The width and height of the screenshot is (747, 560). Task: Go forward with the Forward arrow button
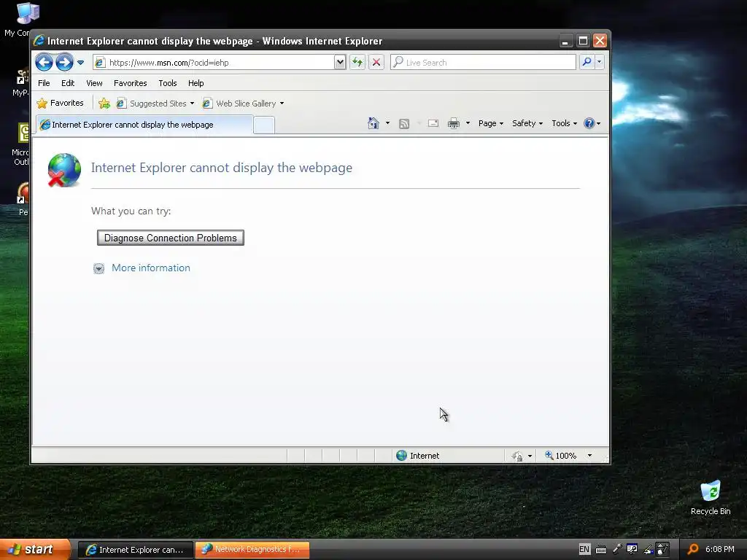[x=64, y=63]
